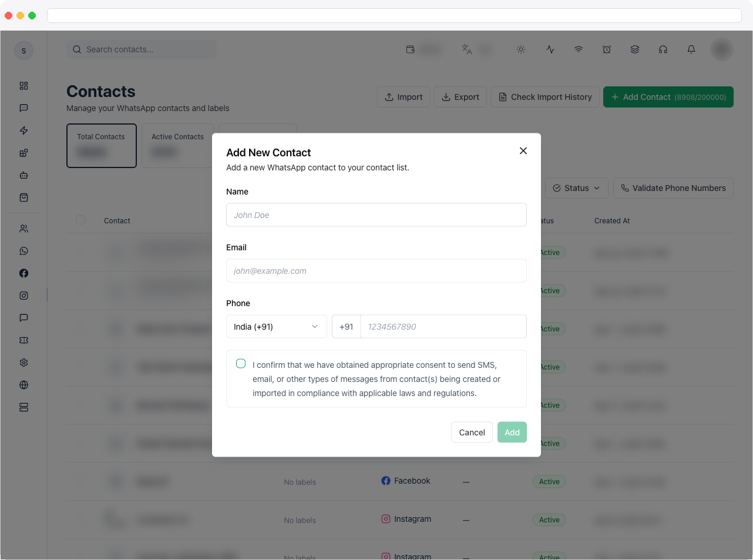
Task: Open the Status filter dropdown
Action: pos(577,188)
